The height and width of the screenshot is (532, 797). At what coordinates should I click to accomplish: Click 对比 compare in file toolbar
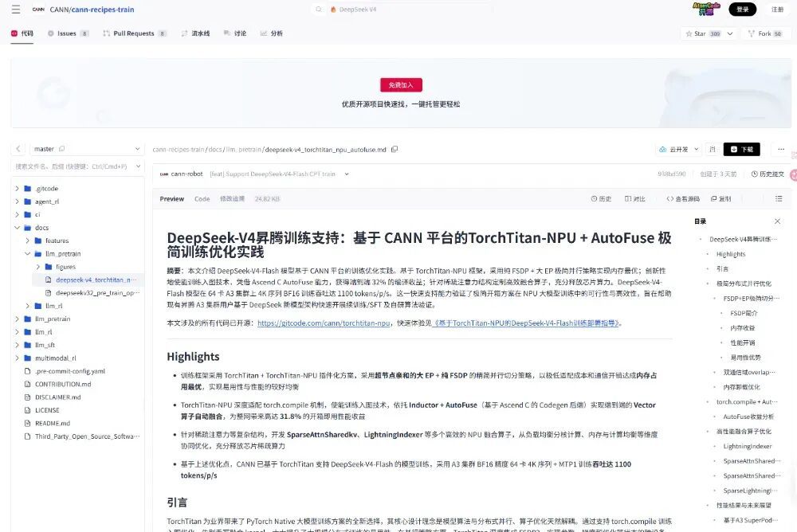click(635, 198)
